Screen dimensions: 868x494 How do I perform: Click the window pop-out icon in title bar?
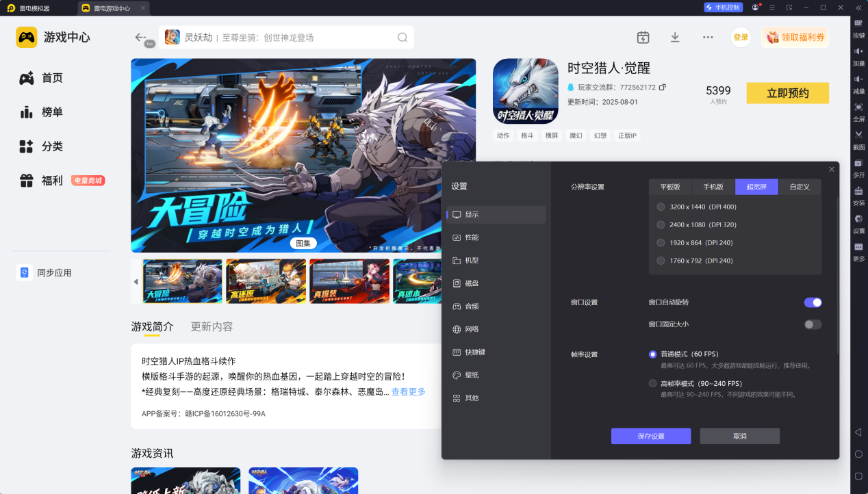(x=789, y=8)
